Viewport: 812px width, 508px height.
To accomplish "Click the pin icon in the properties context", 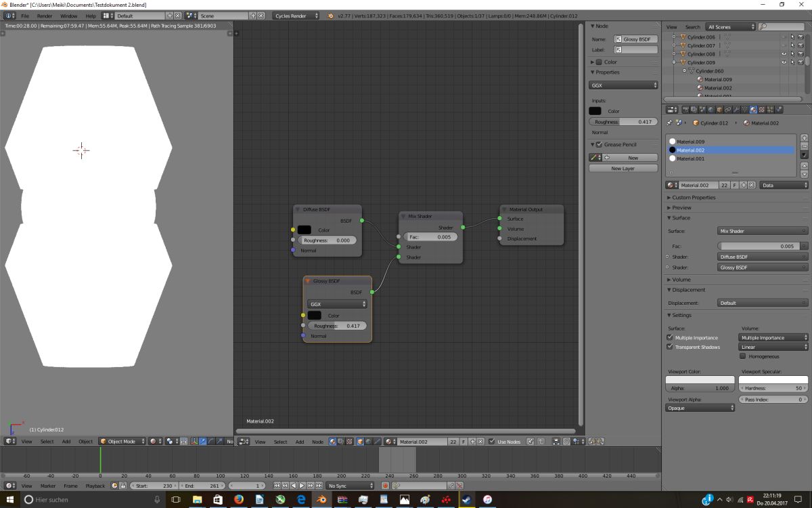I will pyautogui.click(x=669, y=123).
